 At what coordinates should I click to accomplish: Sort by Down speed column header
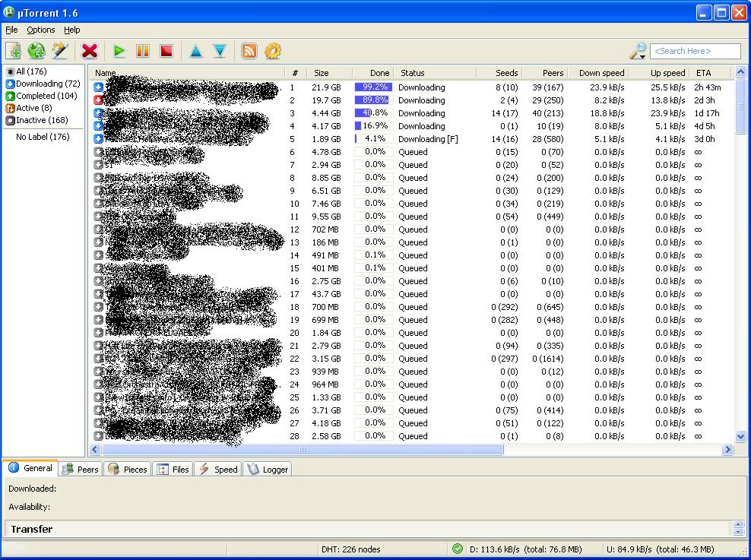(598, 73)
